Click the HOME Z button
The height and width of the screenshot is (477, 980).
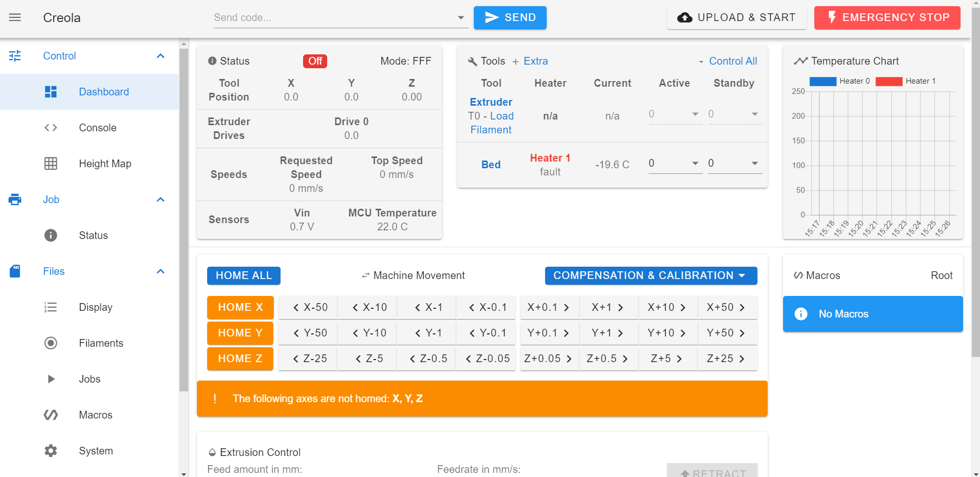(x=240, y=359)
